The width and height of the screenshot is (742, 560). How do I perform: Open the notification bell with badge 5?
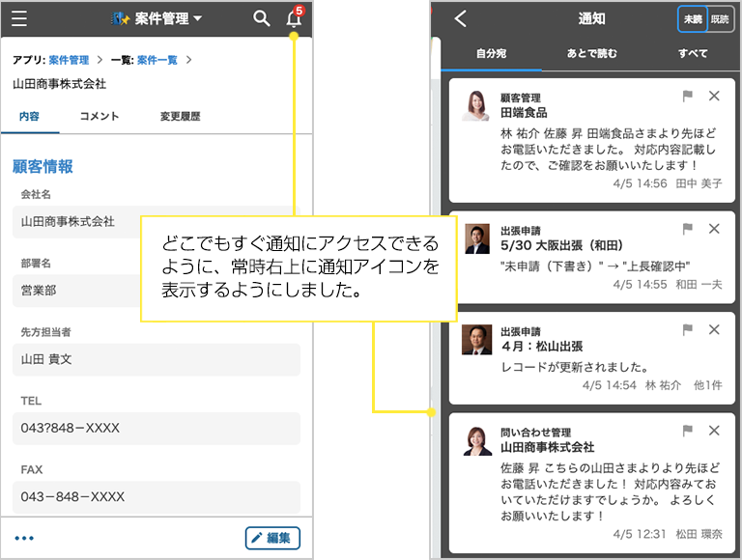pos(294,18)
